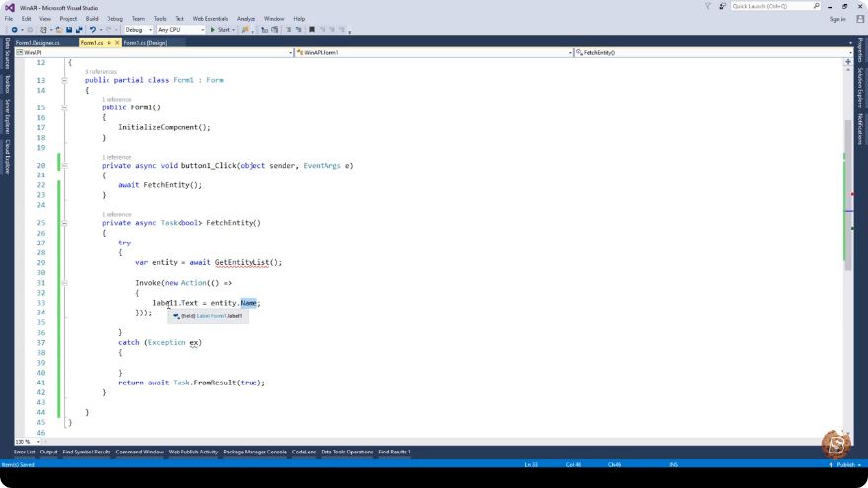This screenshot has height=488, width=868.
Task: Click the 3 references CodeLens link
Action: [x=101, y=72]
